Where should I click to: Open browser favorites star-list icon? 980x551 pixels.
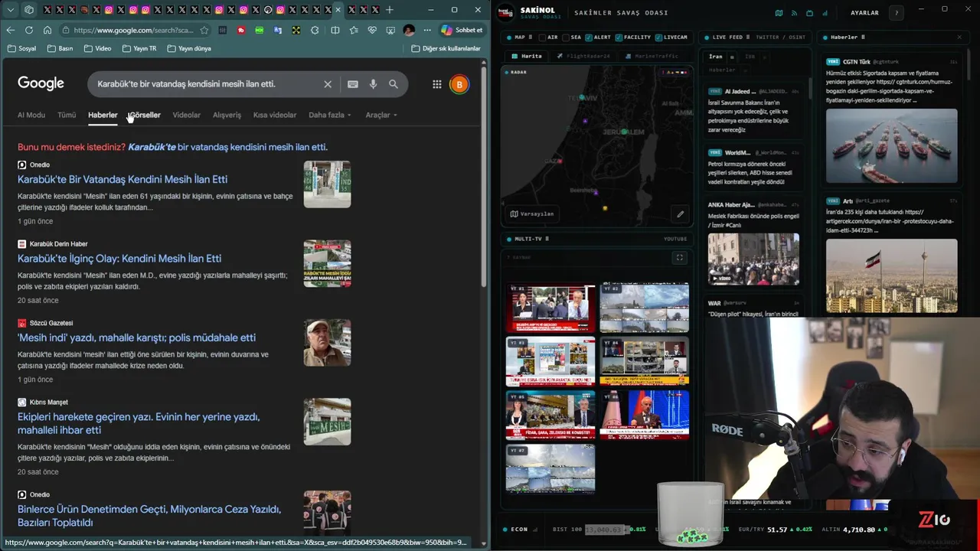[354, 30]
